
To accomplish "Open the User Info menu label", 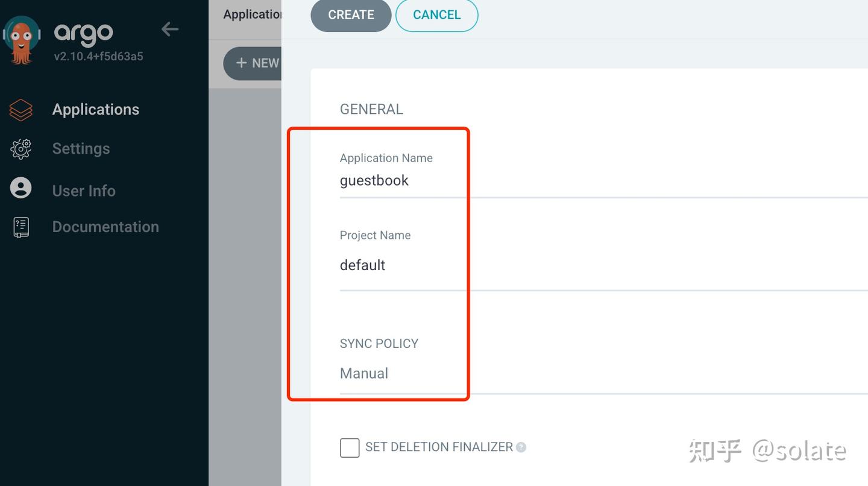I will pos(84,191).
